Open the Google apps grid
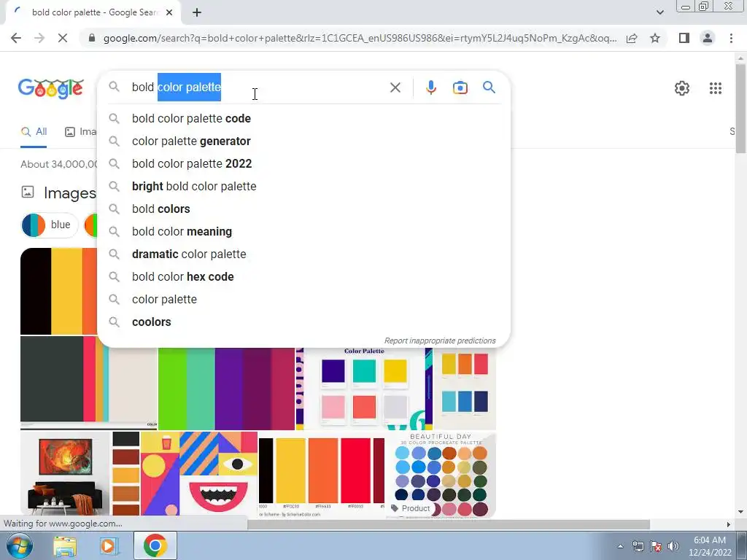The width and height of the screenshot is (747, 560). click(x=715, y=88)
